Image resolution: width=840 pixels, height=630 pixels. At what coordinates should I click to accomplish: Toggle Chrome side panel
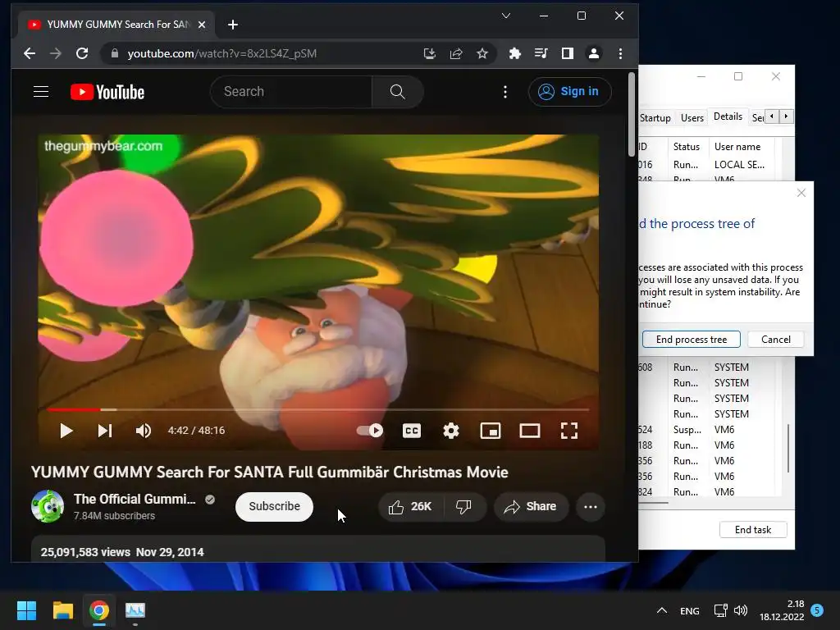point(568,53)
